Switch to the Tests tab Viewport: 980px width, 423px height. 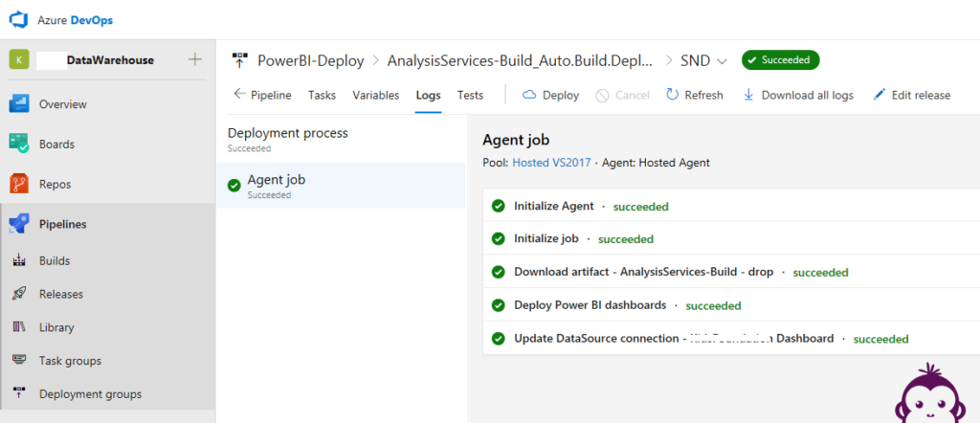pos(470,95)
